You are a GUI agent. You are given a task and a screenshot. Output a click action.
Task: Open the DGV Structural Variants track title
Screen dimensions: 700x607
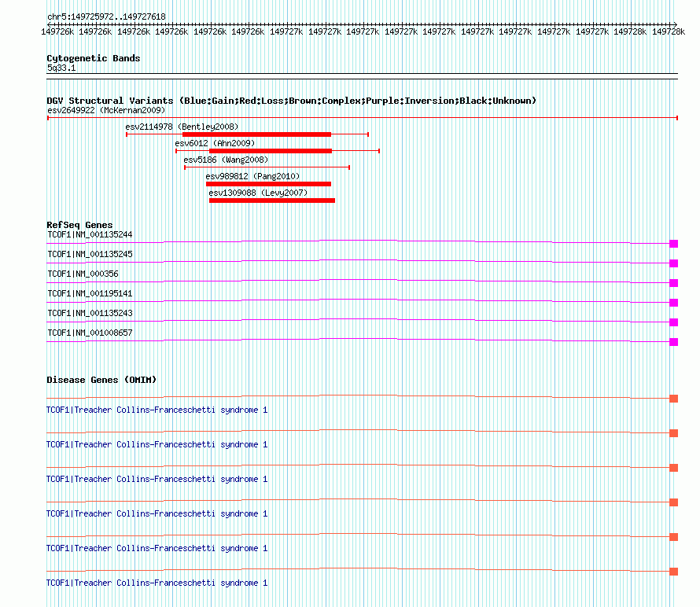pyautogui.click(x=292, y=101)
